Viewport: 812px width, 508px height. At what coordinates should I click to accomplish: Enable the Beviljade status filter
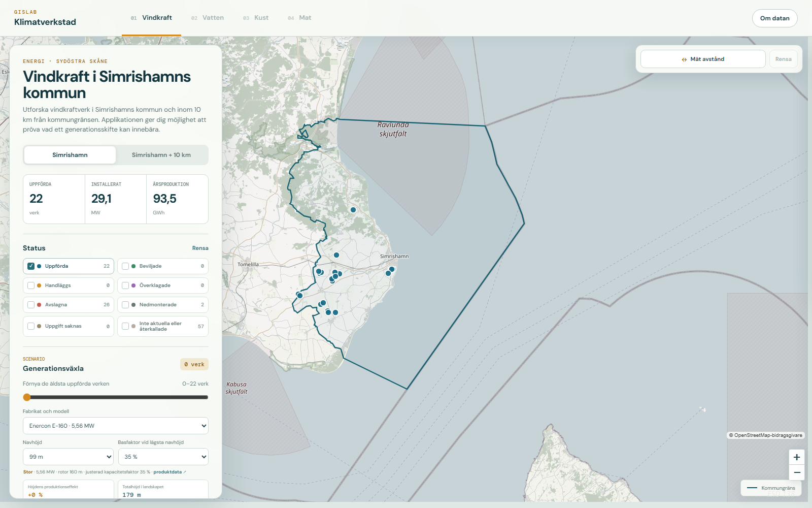(x=125, y=266)
